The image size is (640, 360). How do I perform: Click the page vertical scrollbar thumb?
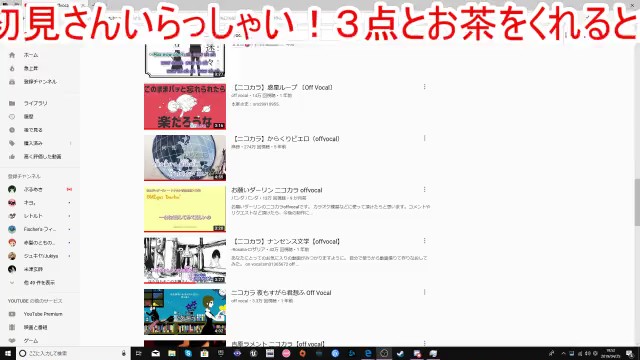637,202
